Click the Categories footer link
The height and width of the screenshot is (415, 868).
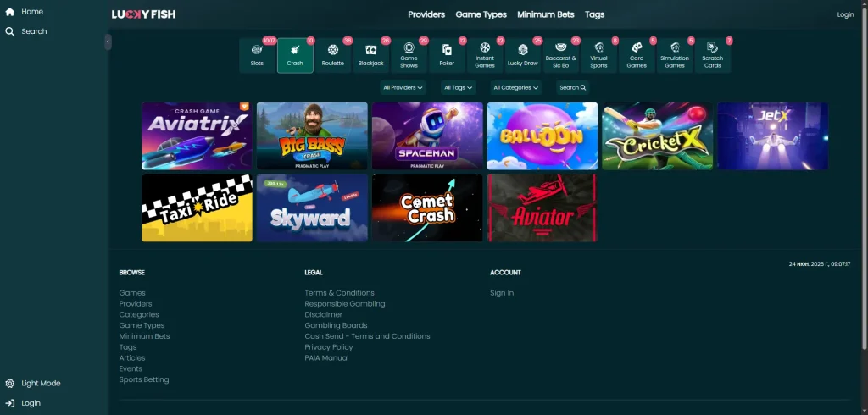point(139,314)
